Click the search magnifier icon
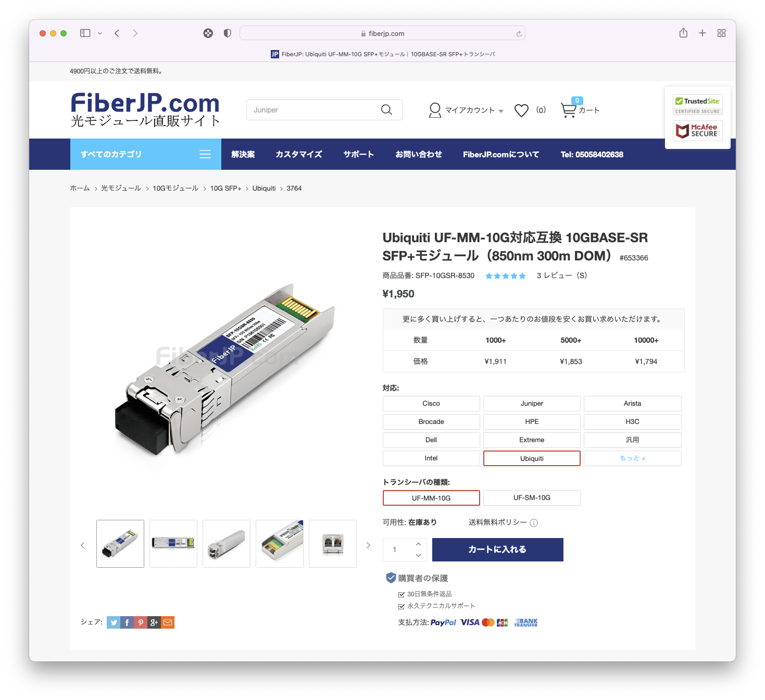 point(386,110)
